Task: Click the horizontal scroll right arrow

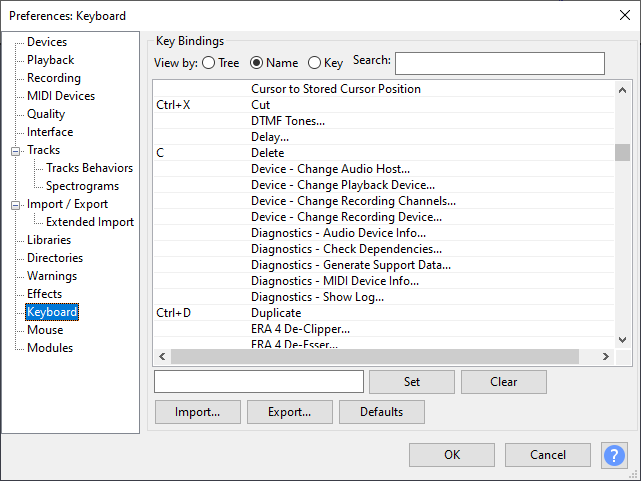Action: (x=606, y=356)
